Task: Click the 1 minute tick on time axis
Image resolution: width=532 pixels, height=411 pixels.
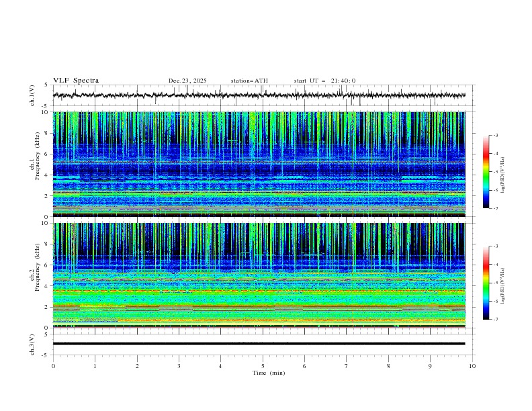Action: click(95, 366)
